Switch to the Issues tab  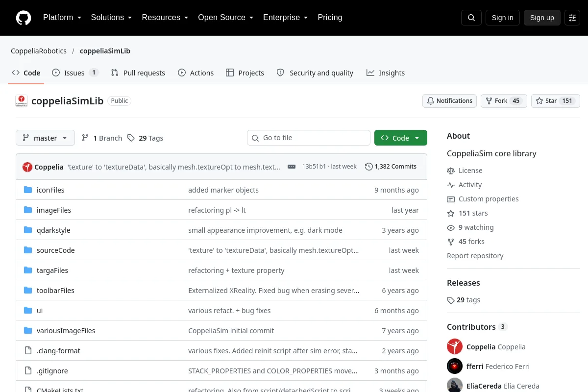75,73
